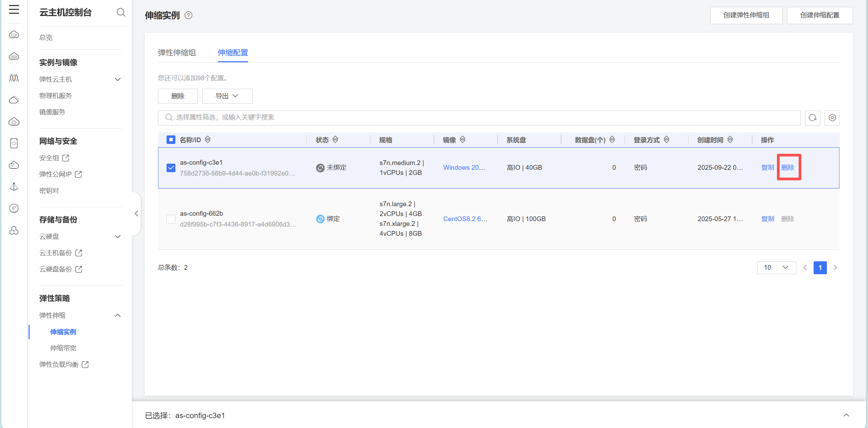Screen dimensions: 868x428
Task: Open the 导出 dropdown
Action: (227, 96)
